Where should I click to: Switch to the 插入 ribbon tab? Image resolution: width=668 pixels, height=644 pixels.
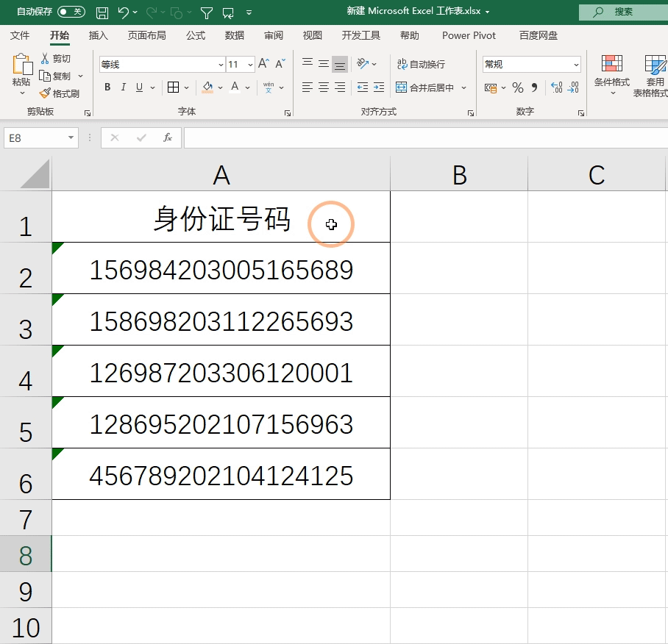pyautogui.click(x=99, y=35)
